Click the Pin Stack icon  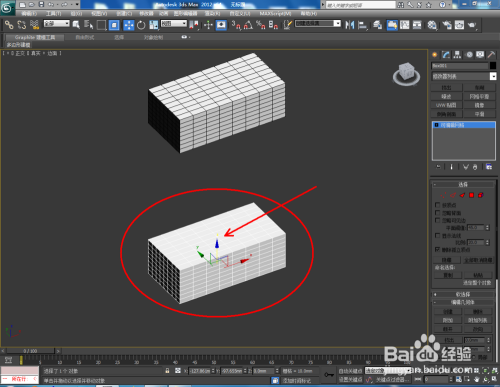tap(438, 167)
